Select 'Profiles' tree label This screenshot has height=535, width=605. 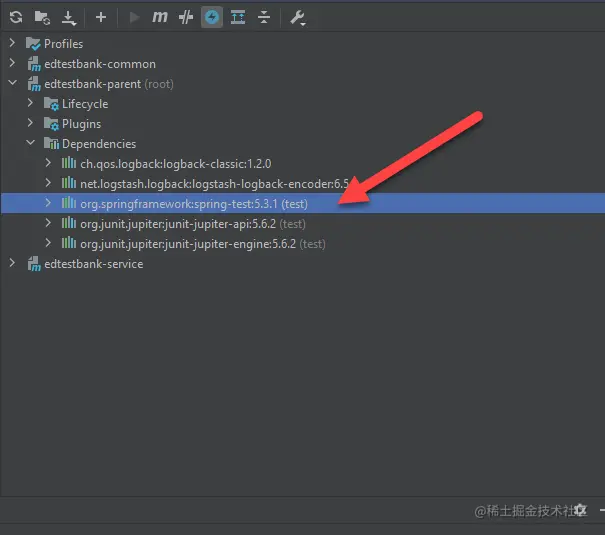(x=63, y=44)
